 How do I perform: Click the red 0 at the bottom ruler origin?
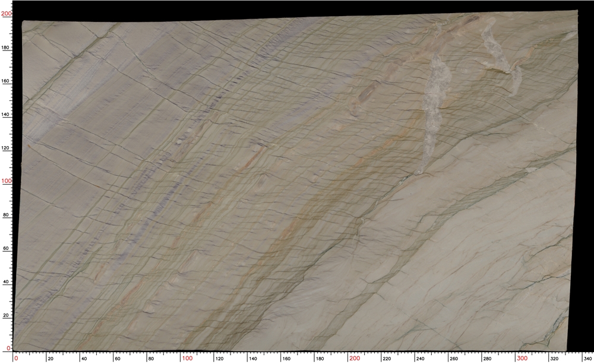point(16,358)
